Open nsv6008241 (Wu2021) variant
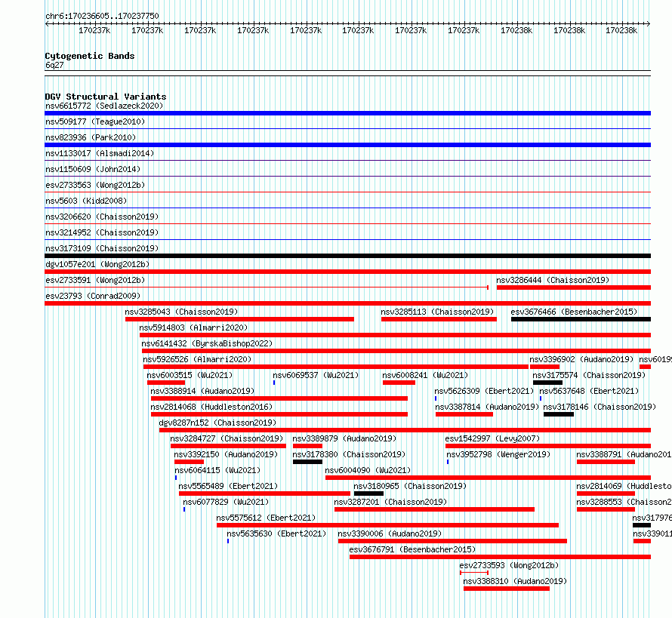The width and height of the screenshot is (672, 618). (425, 375)
